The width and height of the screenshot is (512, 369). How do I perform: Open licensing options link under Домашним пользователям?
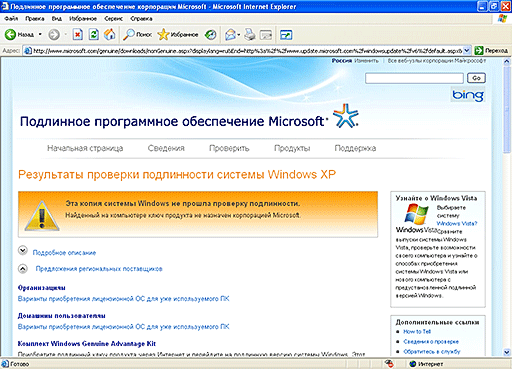[123, 327]
